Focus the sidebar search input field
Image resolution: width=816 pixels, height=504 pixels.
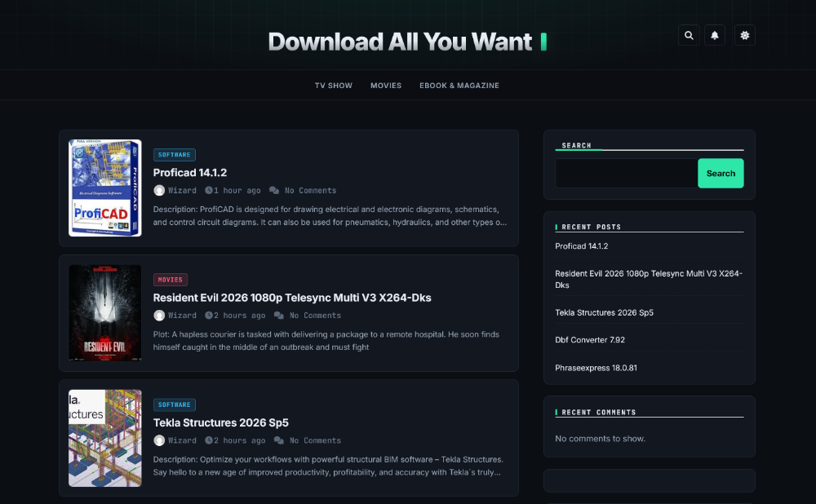[x=627, y=173]
